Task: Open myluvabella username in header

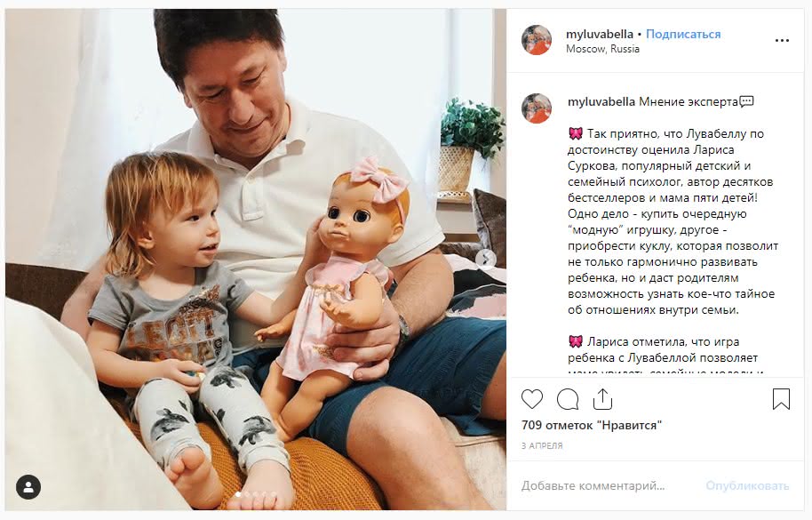Action: pyautogui.click(x=600, y=34)
